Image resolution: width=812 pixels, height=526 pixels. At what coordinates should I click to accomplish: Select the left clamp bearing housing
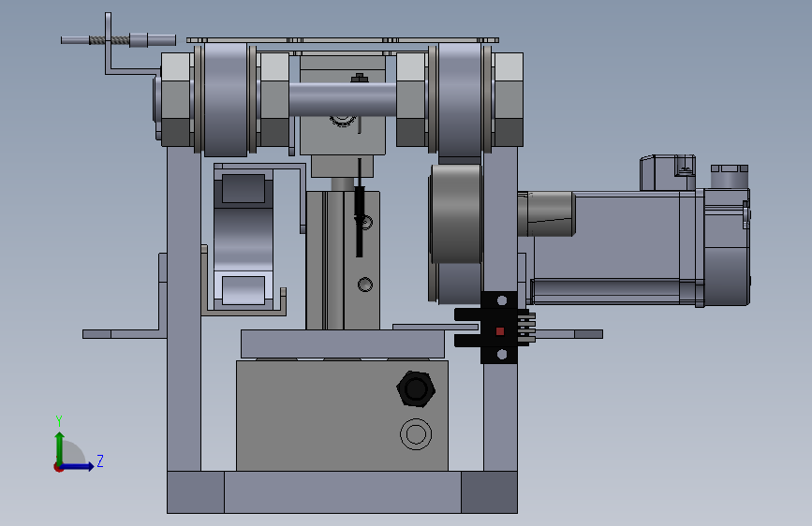click(x=244, y=240)
